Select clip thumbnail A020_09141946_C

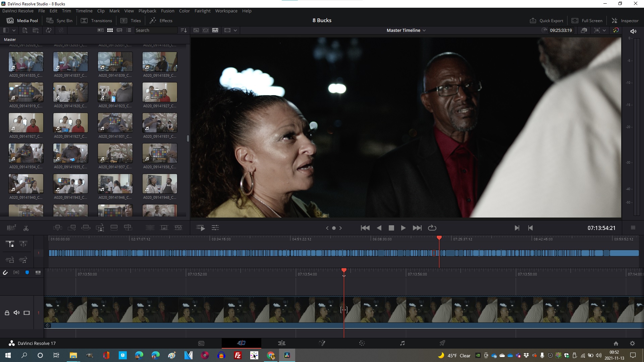click(x=115, y=184)
